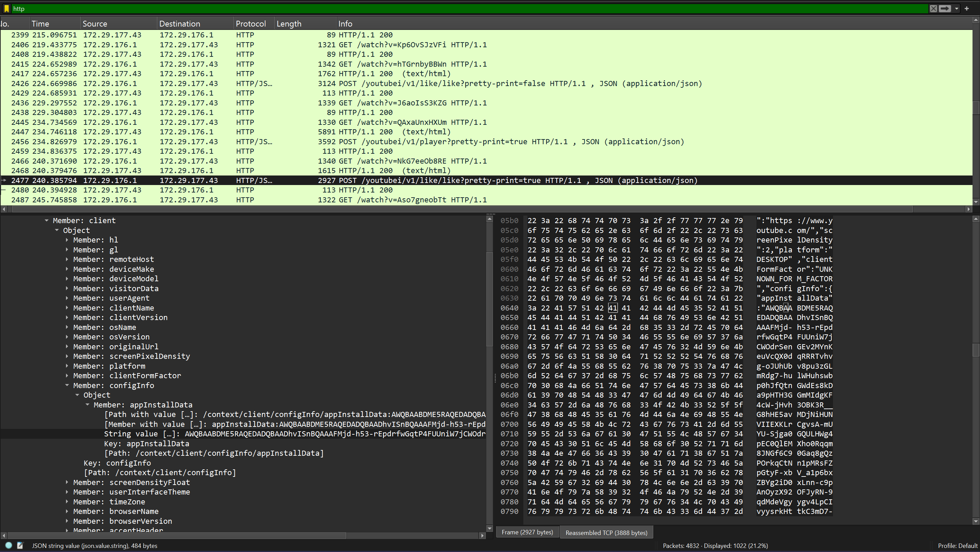The image size is (980, 552).
Task: Select the Frame (2927 bytes) tab
Action: click(527, 532)
